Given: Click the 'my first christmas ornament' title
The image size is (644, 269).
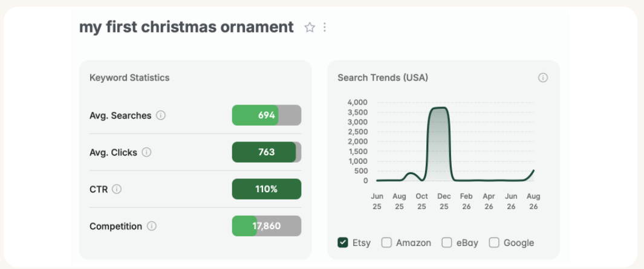Looking at the screenshot, I should (x=186, y=27).
